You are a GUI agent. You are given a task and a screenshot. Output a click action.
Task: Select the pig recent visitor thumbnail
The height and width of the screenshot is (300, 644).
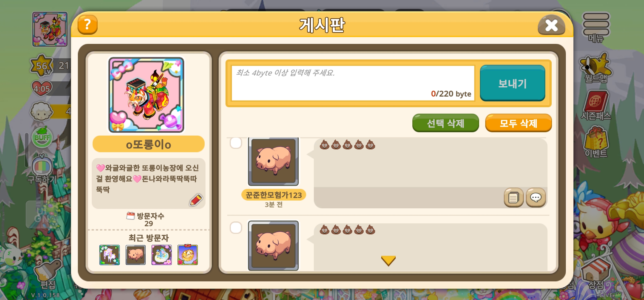pos(135,255)
